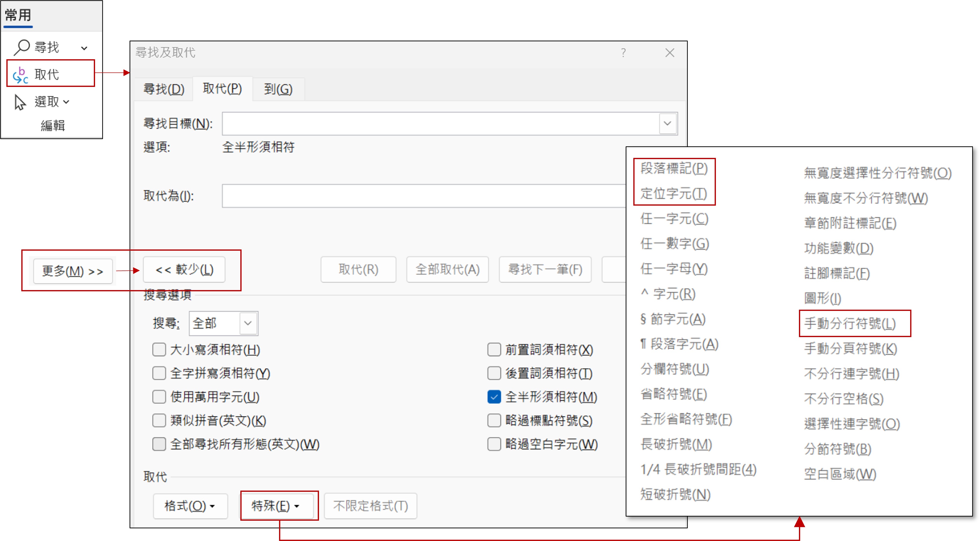Uncheck 全半形須相符 checkbox
Image resolution: width=980 pixels, height=541 pixels.
click(x=494, y=397)
